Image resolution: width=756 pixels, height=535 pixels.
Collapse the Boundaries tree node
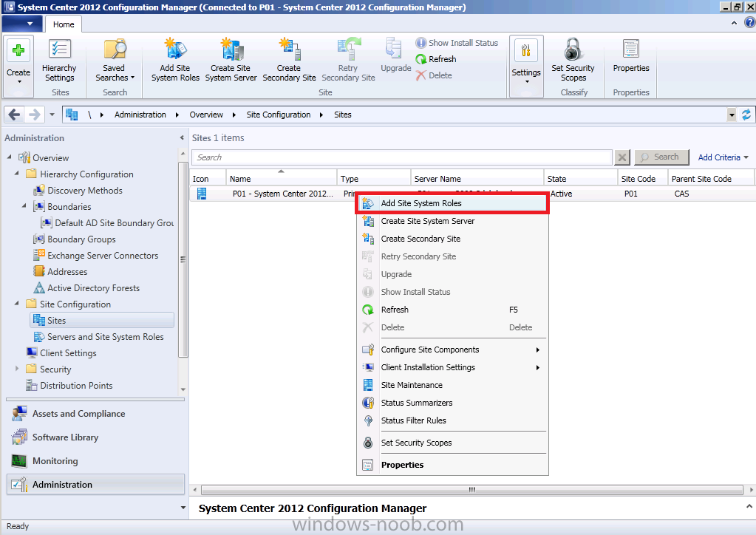pyautogui.click(x=24, y=206)
